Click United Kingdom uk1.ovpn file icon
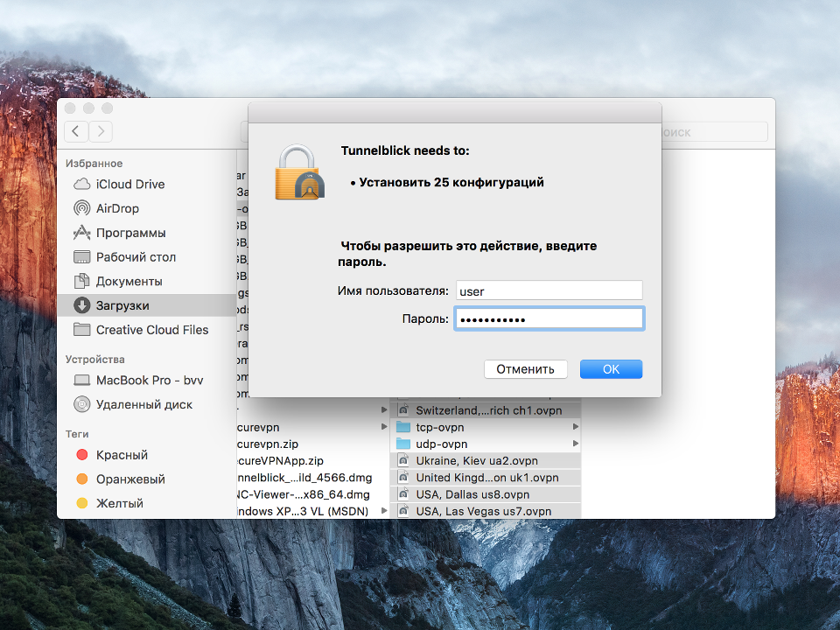Viewport: 840px width, 630px height. click(403, 478)
